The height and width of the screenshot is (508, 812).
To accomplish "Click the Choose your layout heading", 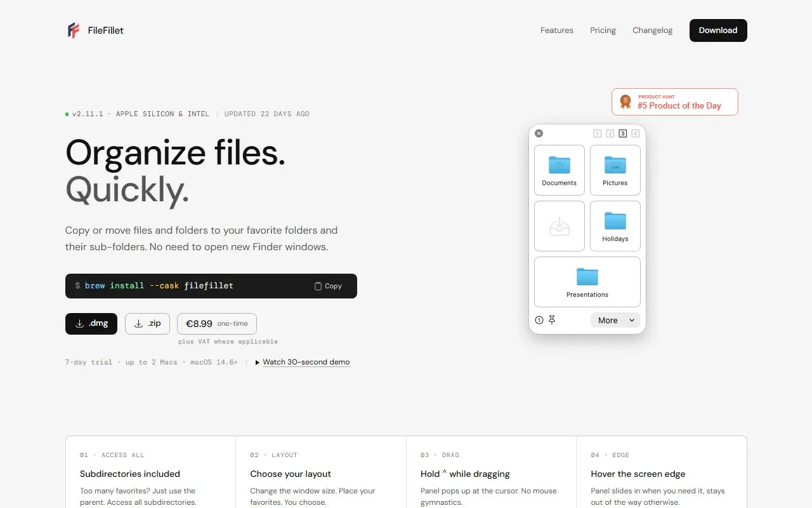I will (x=291, y=474).
